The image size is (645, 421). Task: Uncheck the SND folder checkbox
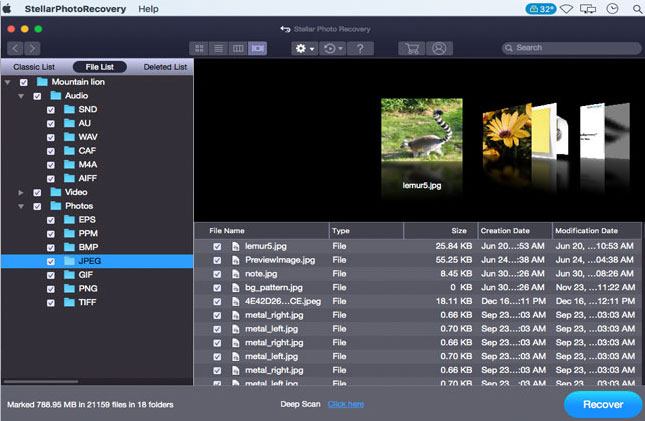point(51,110)
